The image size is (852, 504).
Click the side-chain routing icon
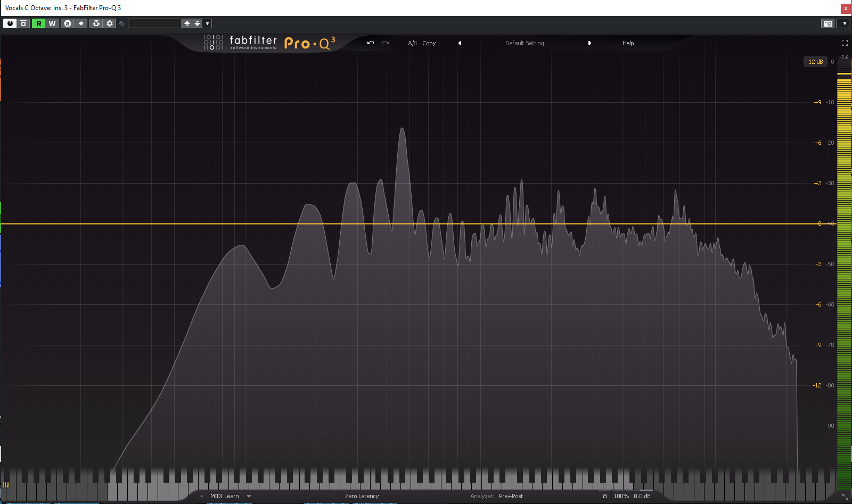96,23
